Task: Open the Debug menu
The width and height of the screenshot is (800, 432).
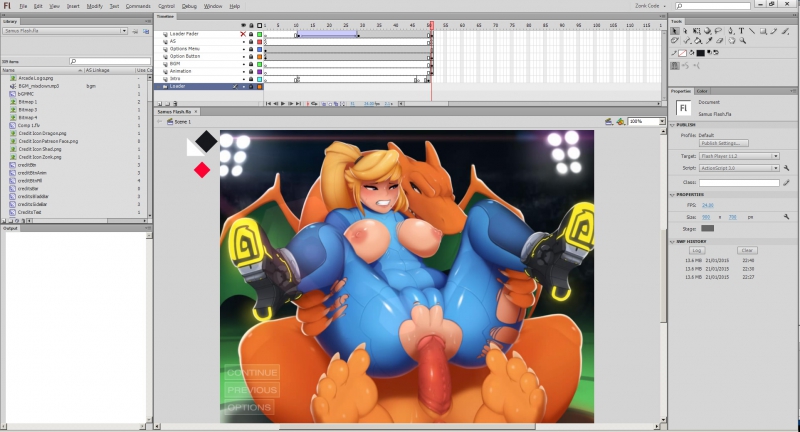Action: click(x=189, y=6)
